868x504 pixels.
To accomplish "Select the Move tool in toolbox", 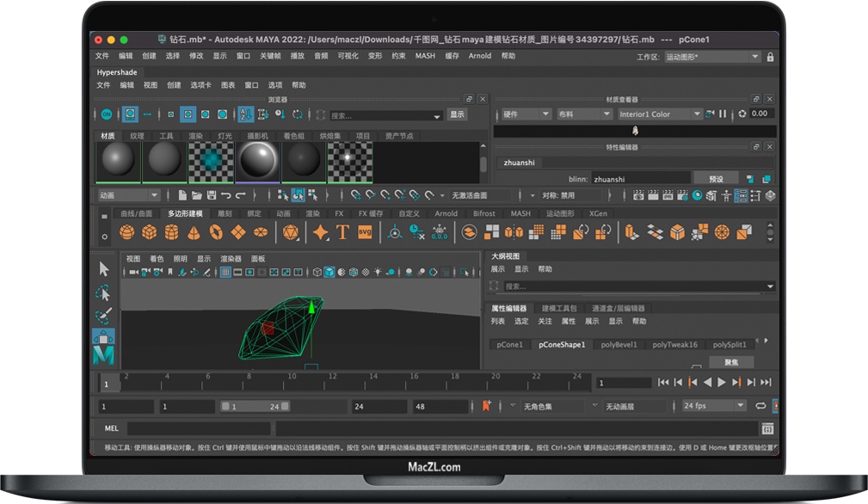I will point(103,337).
